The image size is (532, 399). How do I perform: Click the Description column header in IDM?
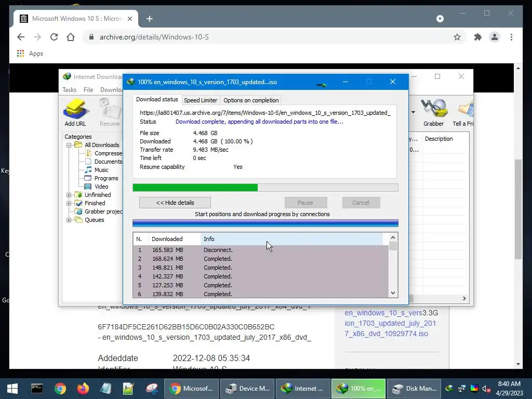(x=445, y=139)
